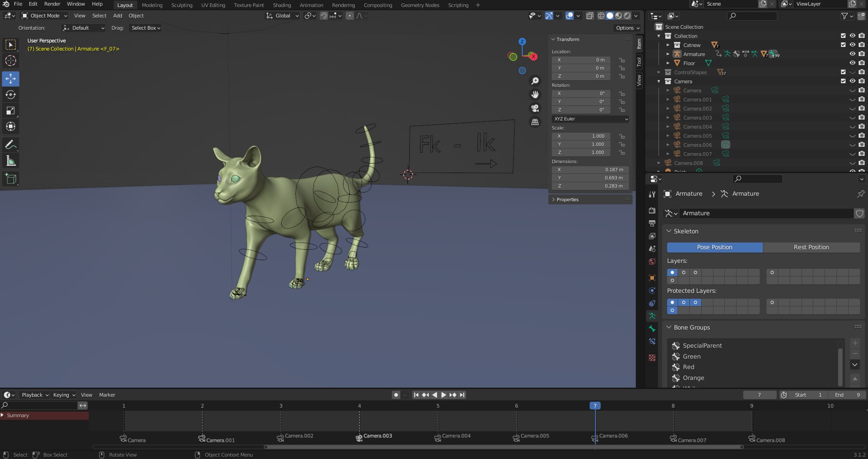Click Rest Position button
The image size is (868, 459).
(x=811, y=247)
